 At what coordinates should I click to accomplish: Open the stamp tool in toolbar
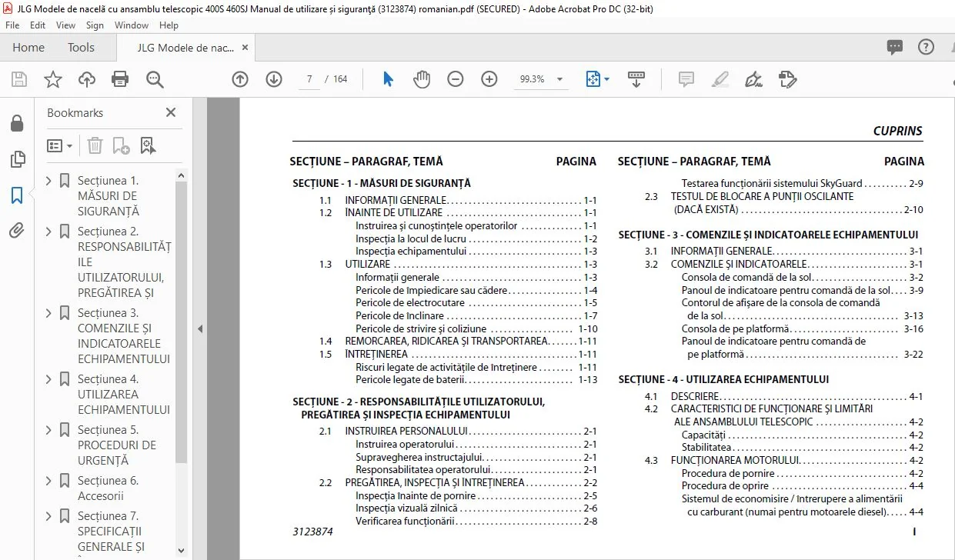click(787, 79)
